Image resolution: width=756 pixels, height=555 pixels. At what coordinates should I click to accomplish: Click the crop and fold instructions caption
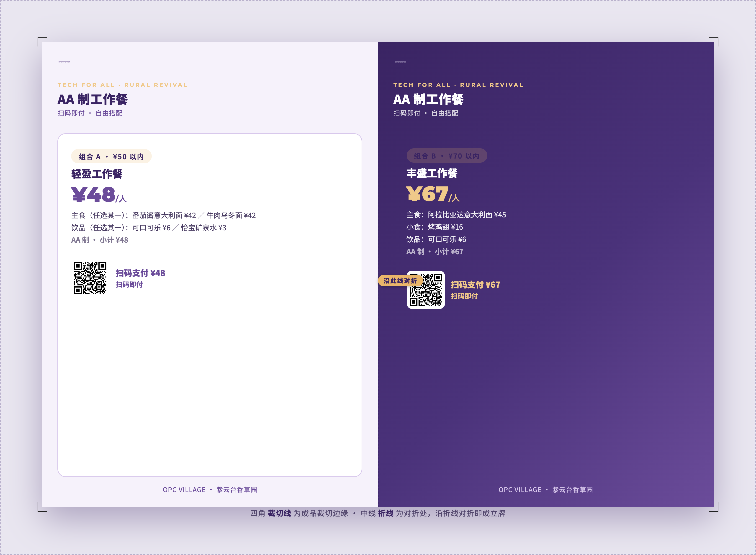point(378,513)
